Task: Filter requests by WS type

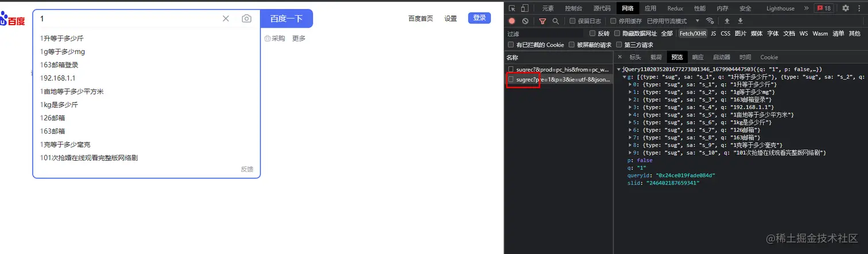Action: tap(804, 33)
